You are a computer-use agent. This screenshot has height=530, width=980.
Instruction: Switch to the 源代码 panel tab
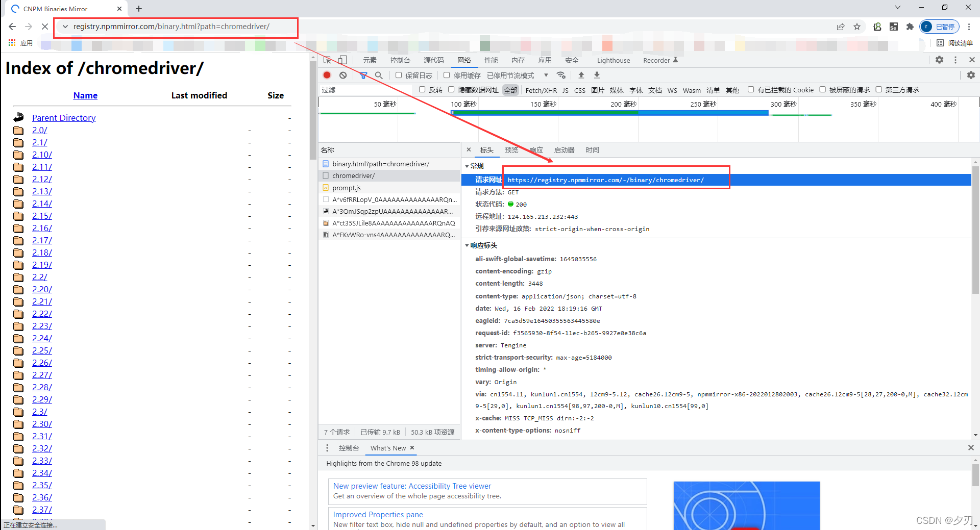click(x=433, y=60)
